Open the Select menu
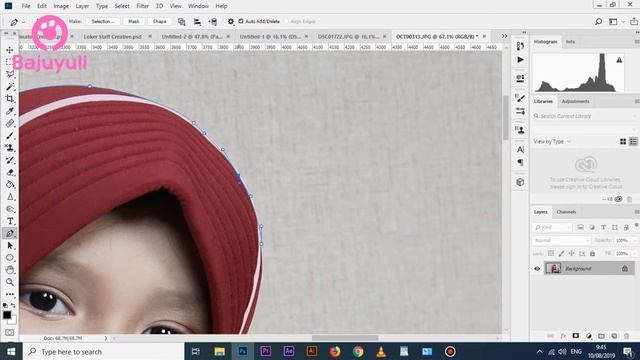This screenshot has height=360, width=640. (122, 6)
